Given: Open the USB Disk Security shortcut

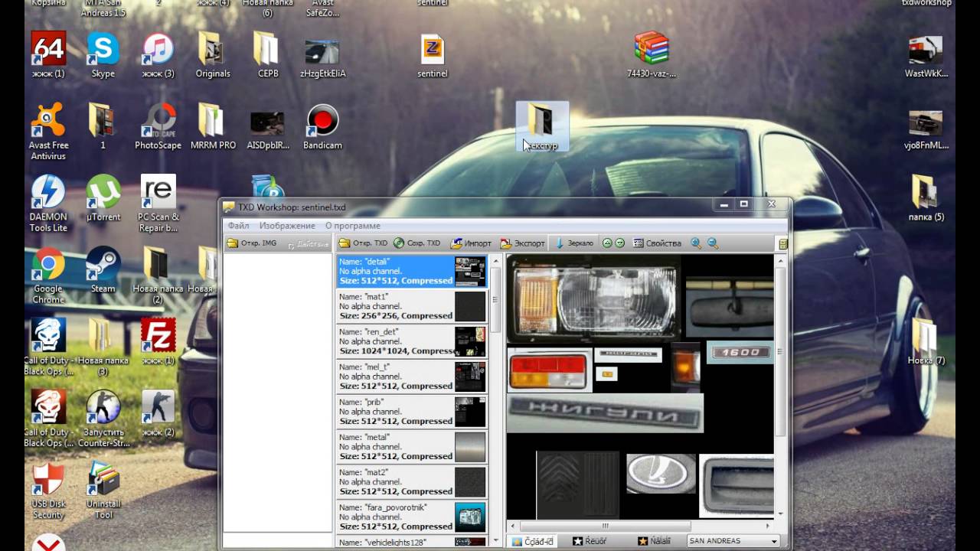Looking at the screenshot, I should coord(48,491).
